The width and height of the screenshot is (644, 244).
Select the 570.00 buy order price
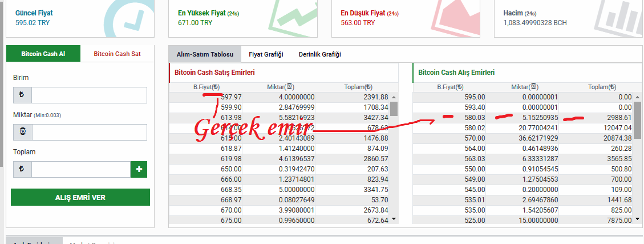pos(475,138)
